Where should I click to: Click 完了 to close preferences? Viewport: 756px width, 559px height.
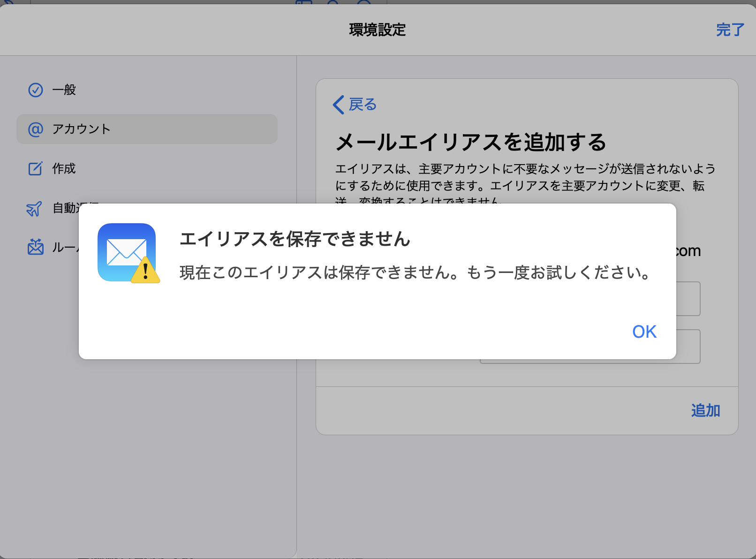coord(730,30)
